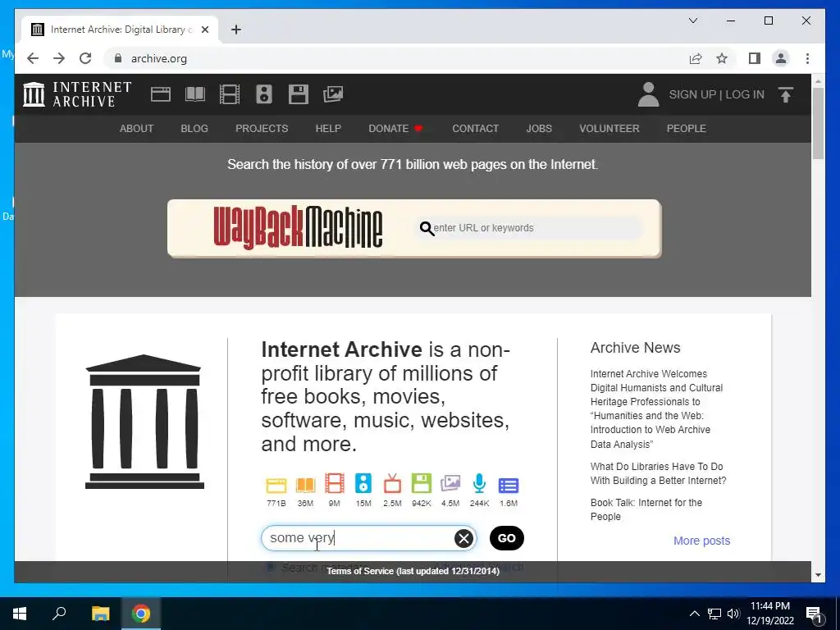Click the bookmark star icon
The width and height of the screenshot is (840, 630).
[722, 58]
